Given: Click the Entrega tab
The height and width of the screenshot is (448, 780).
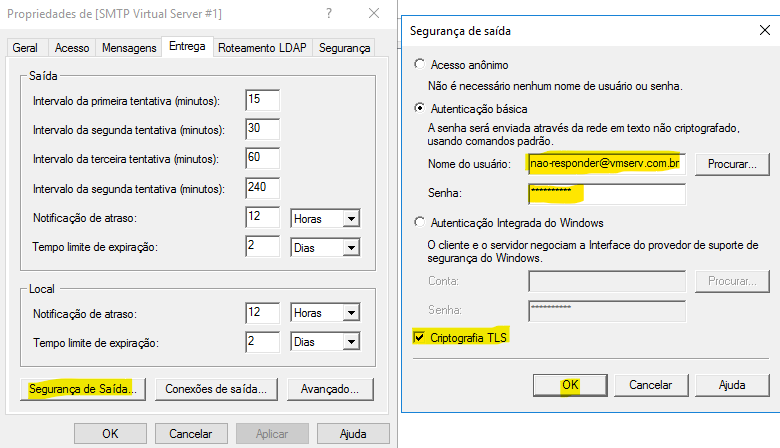Looking at the screenshot, I should click(x=187, y=46).
